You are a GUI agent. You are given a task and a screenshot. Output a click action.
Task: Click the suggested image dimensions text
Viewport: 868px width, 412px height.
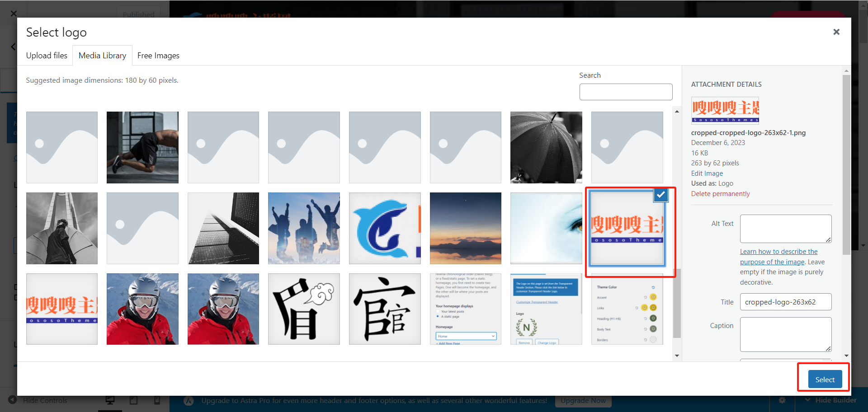[102, 80]
